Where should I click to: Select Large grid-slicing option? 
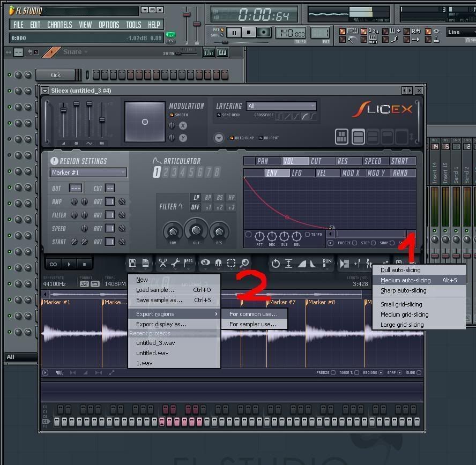419,325
